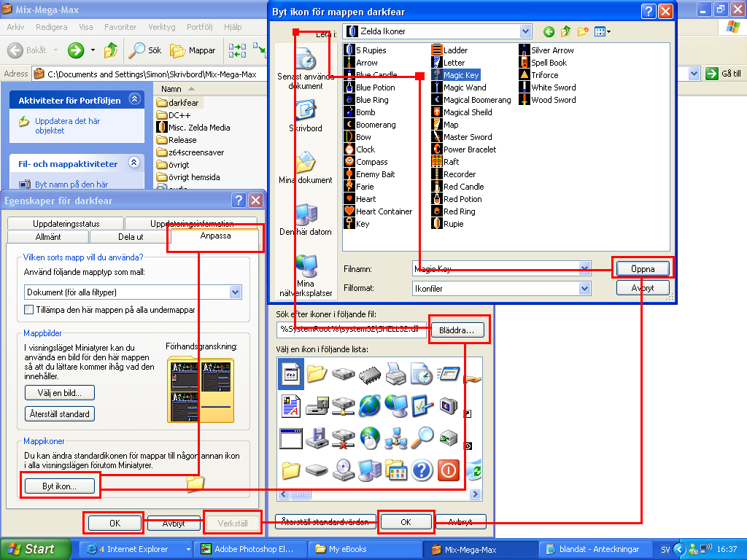
Task: Click the Välj en bild... button
Action: pyautogui.click(x=60, y=393)
